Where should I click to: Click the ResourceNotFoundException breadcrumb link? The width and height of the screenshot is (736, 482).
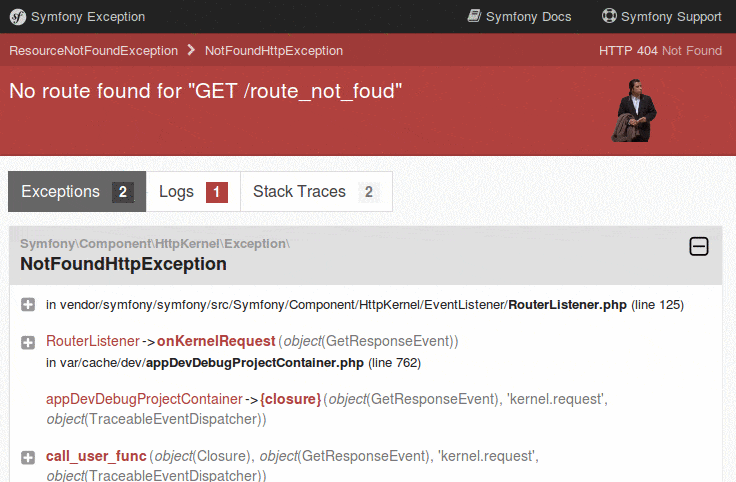[x=93, y=51]
